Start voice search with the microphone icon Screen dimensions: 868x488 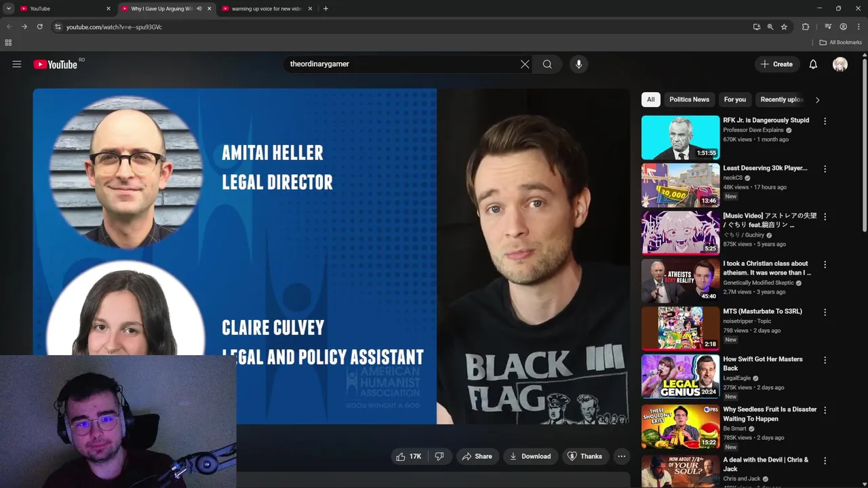tap(578, 64)
